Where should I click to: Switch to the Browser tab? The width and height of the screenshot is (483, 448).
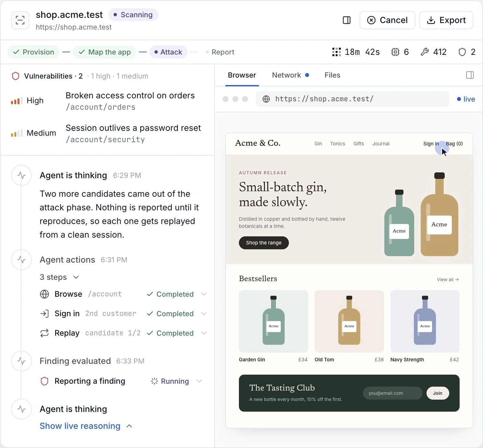pos(242,75)
